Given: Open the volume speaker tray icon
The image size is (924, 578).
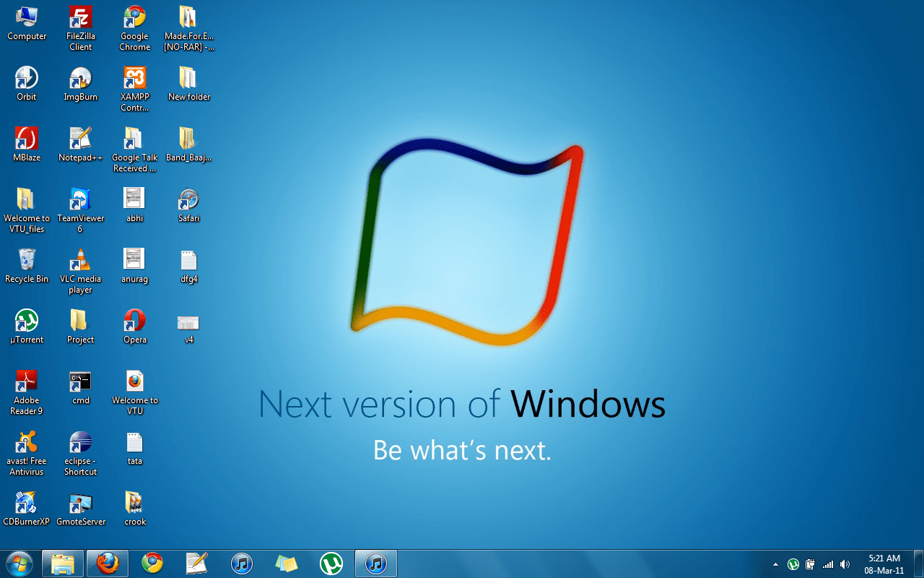Looking at the screenshot, I should pyautogui.click(x=845, y=564).
